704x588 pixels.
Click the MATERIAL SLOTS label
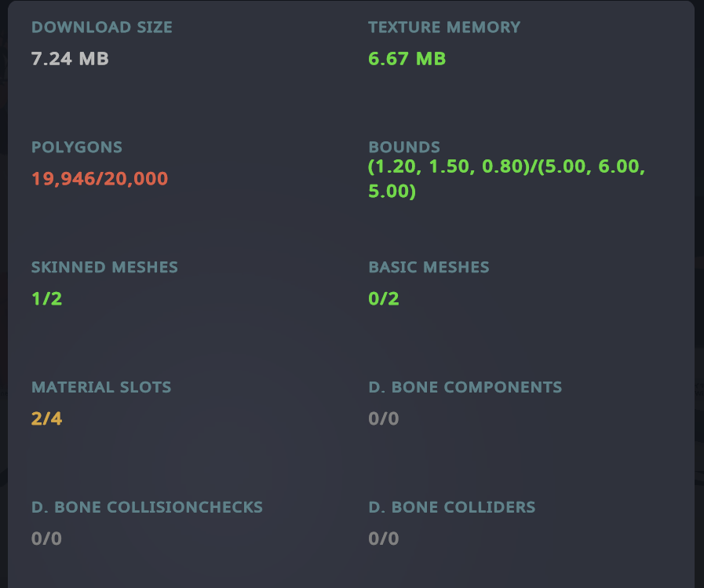pos(100,388)
